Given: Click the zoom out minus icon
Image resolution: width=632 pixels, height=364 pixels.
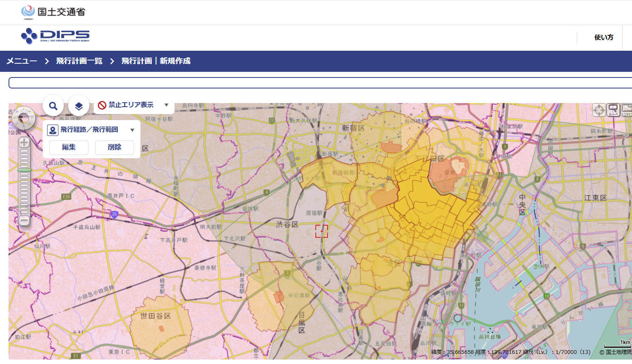Looking at the screenshot, I should pyautogui.click(x=24, y=221).
